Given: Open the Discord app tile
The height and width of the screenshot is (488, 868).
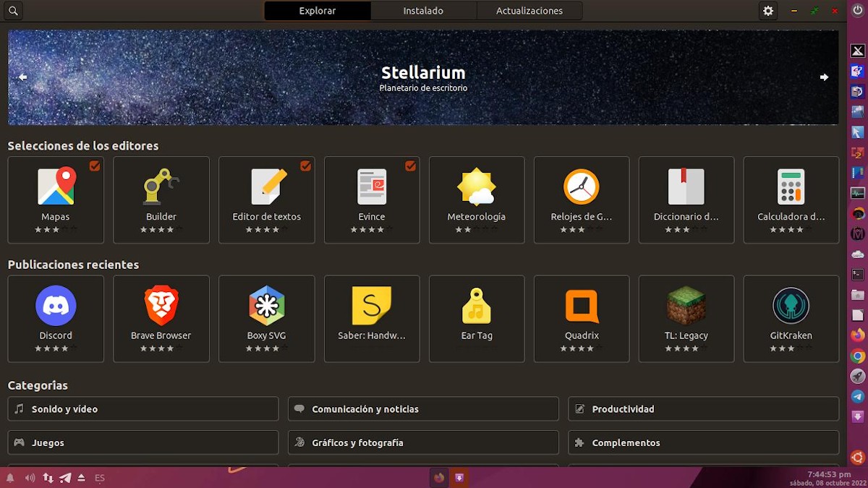Looking at the screenshot, I should click(56, 318).
